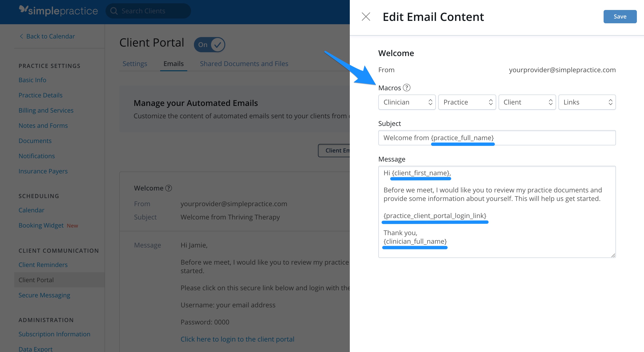Image resolution: width=644 pixels, height=352 pixels.
Task: Turn off the Client Portal toggle
Action: pyautogui.click(x=210, y=44)
